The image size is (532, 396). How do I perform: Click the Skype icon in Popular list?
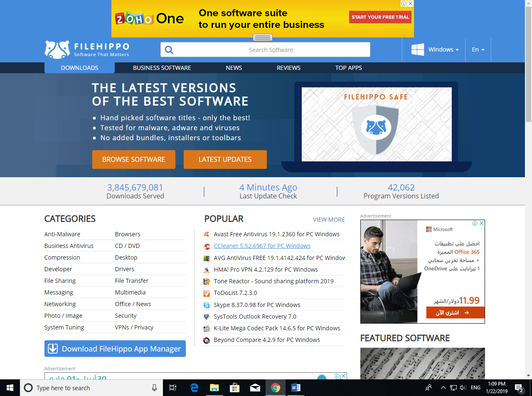(x=207, y=305)
